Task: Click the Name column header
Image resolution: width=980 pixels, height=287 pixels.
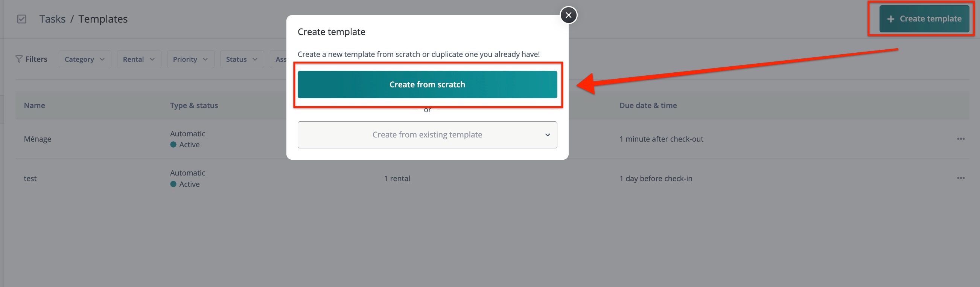Action: [x=34, y=105]
